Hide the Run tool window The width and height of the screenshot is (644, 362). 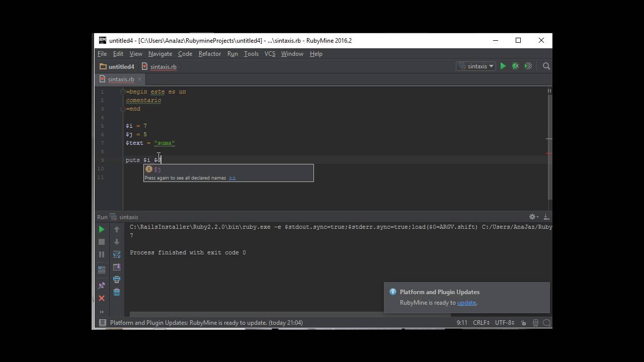coord(546,217)
